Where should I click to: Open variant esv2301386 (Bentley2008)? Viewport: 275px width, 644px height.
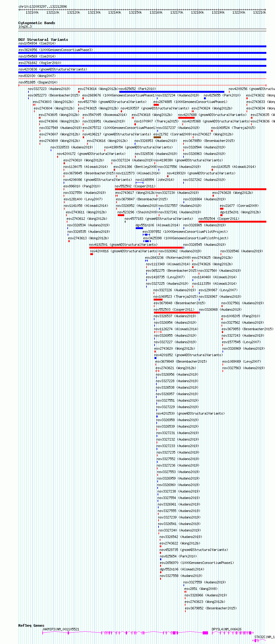coord(135,167)
